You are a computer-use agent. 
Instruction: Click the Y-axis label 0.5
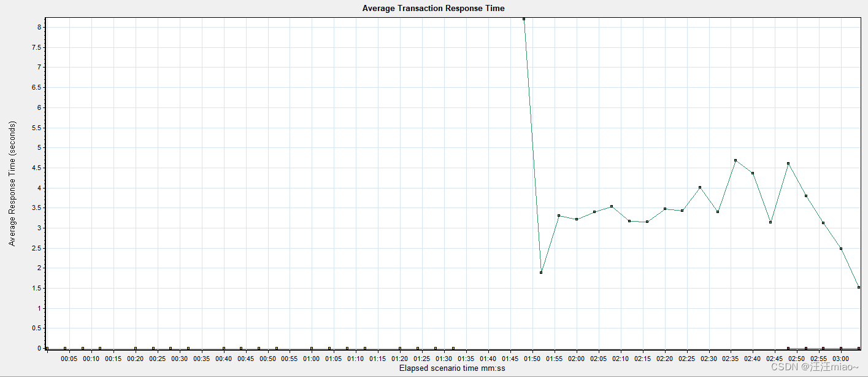coord(36,328)
